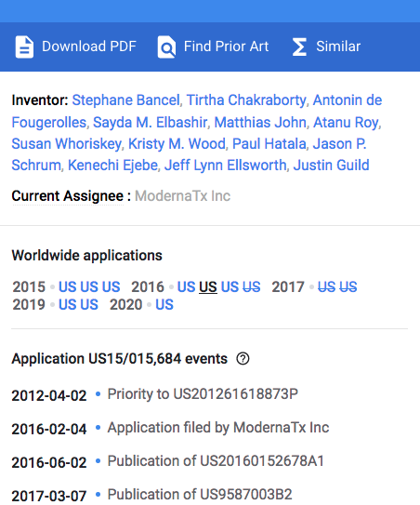Click the 2017-03-07 event date

(49, 496)
